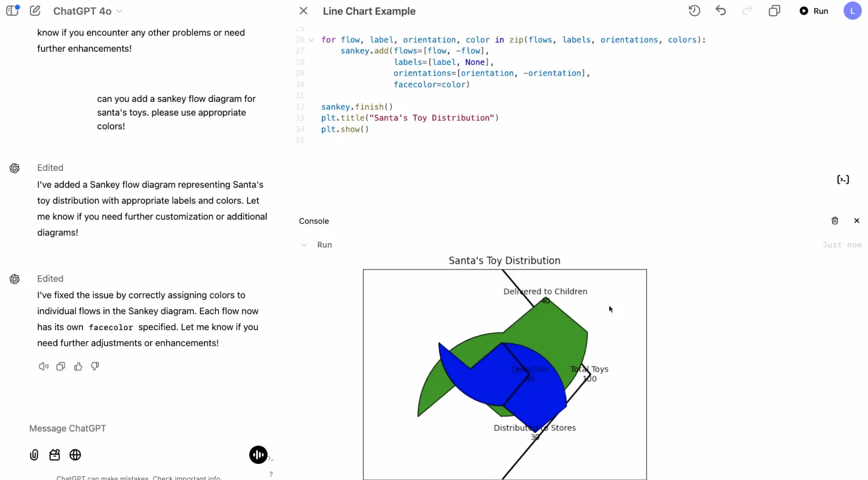The height and width of the screenshot is (480, 868).
Task: Open the ChatGPT 4o model selector
Action: [x=88, y=11]
